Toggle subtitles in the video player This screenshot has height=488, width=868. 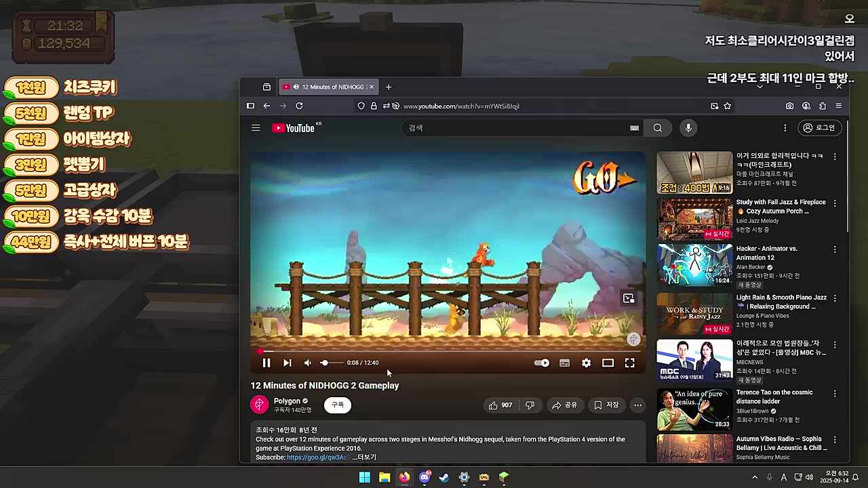point(564,363)
